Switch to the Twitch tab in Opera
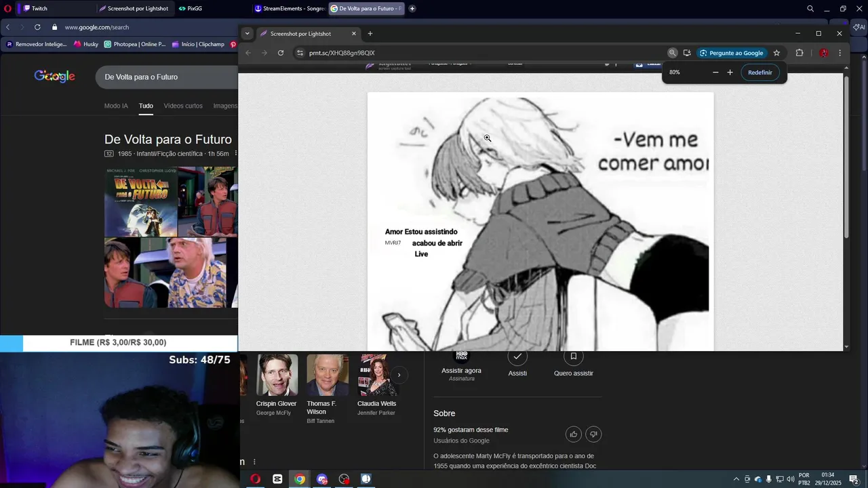The height and width of the screenshot is (488, 868). pos(56,9)
